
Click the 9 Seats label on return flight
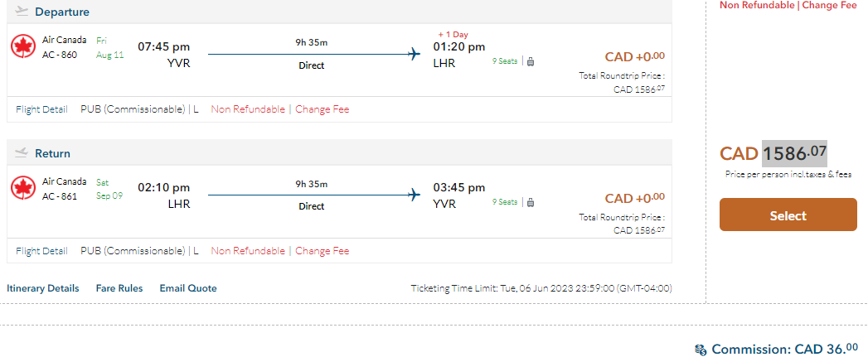(x=505, y=202)
